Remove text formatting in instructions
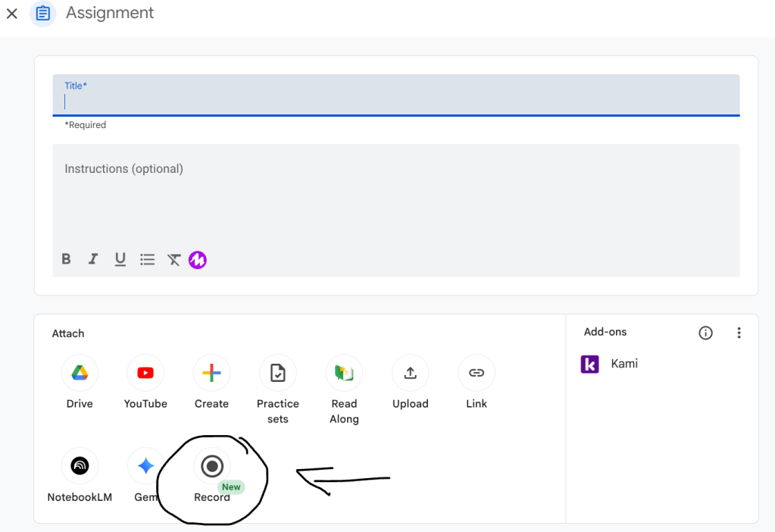 (x=174, y=259)
